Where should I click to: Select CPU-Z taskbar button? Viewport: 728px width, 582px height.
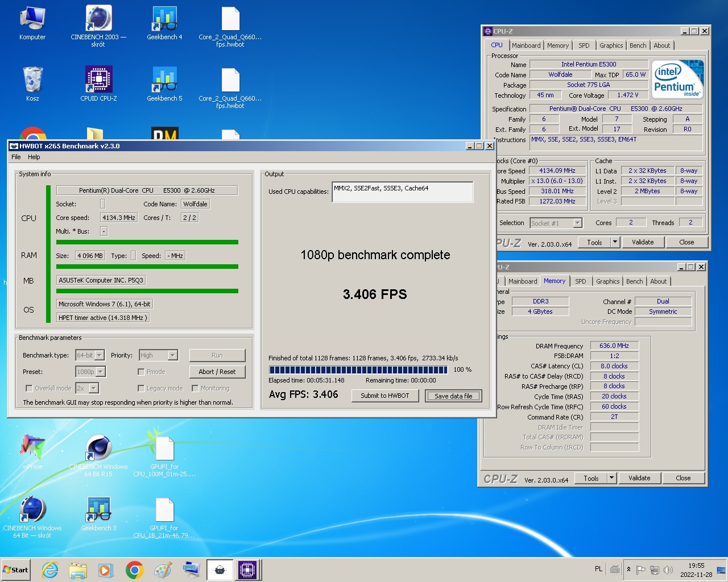[x=248, y=570]
